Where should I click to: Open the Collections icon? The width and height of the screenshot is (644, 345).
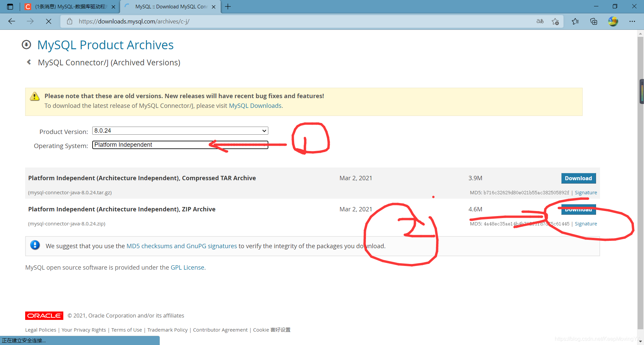[594, 21]
